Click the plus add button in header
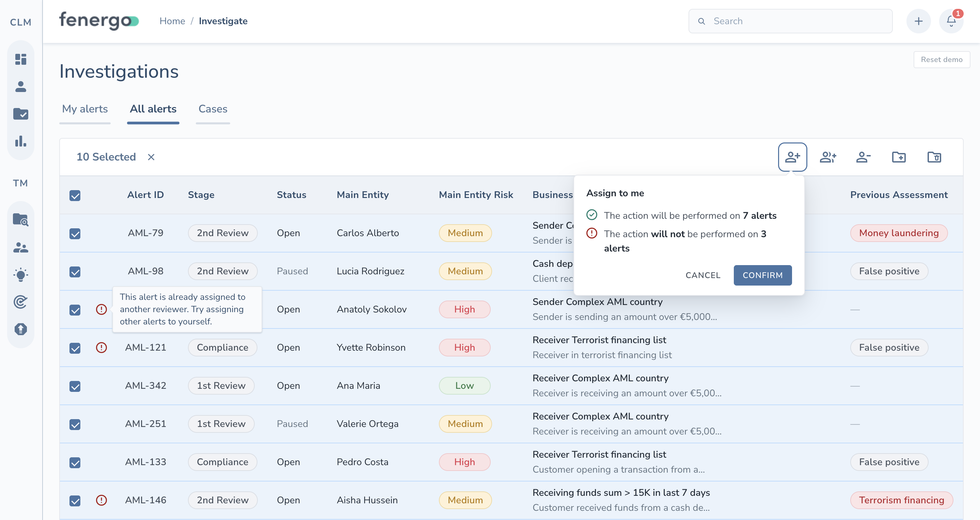This screenshot has width=980, height=520. click(918, 21)
